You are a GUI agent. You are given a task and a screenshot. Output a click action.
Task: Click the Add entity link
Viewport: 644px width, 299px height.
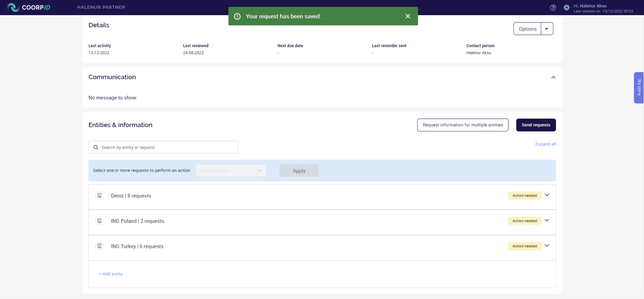(x=111, y=274)
